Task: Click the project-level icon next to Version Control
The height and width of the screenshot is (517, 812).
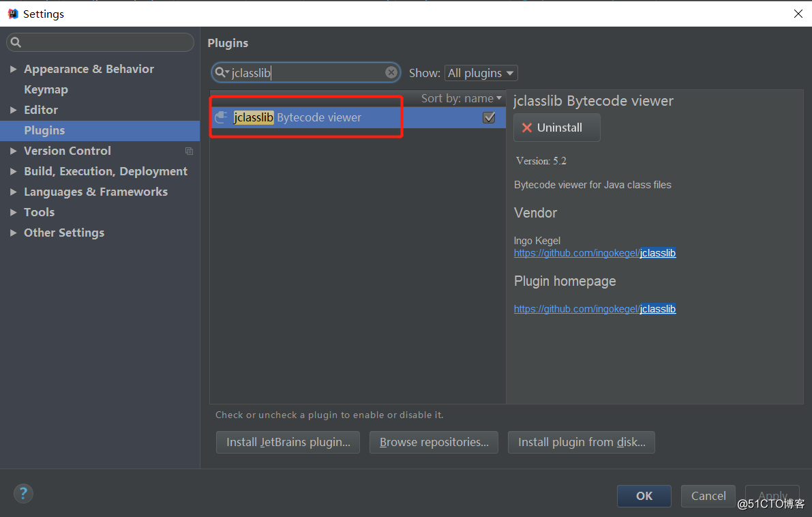Action: pos(189,151)
